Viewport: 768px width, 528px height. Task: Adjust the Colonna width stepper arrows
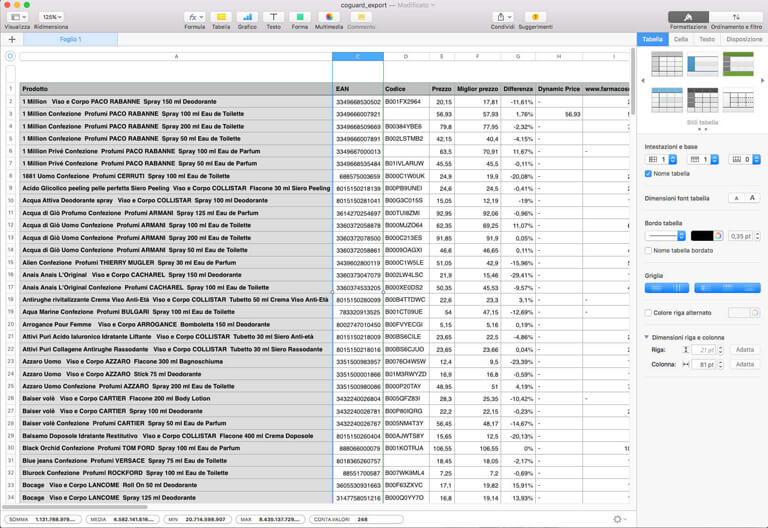720,365
